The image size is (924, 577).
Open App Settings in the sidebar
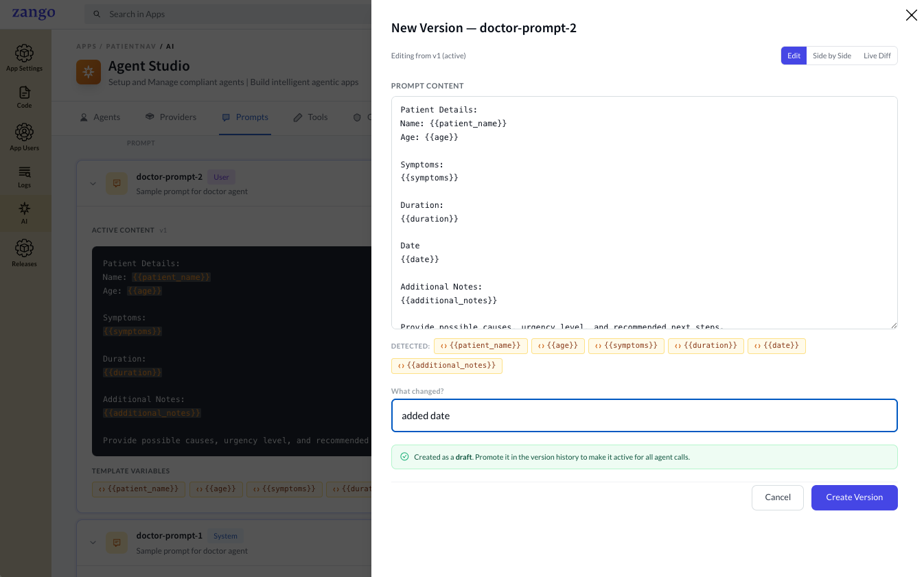[x=25, y=58]
